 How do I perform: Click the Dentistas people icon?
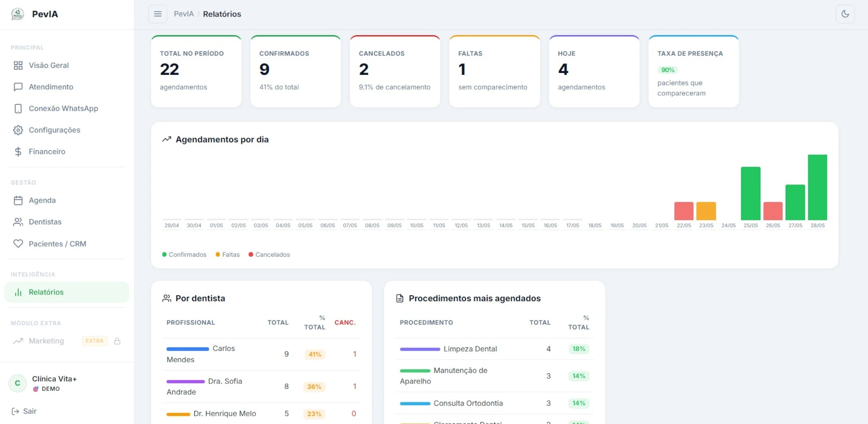(x=18, y=222)
